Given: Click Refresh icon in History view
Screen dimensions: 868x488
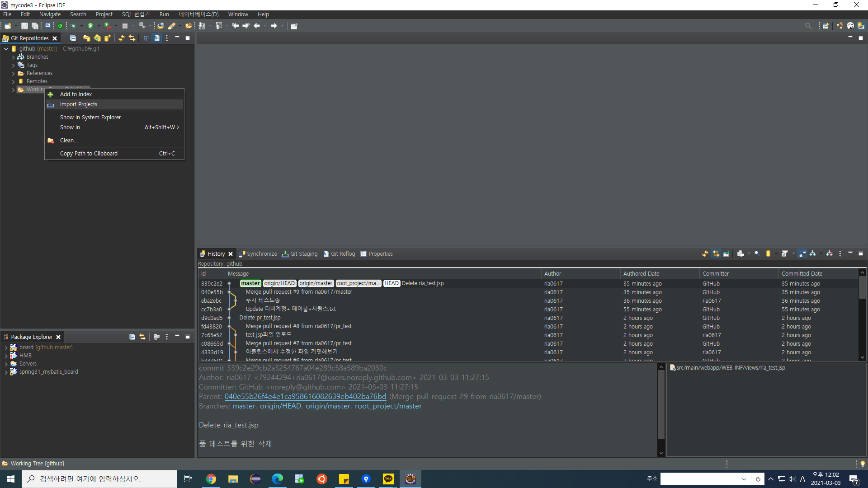Looking at the screenshot, I should (705, 254).
